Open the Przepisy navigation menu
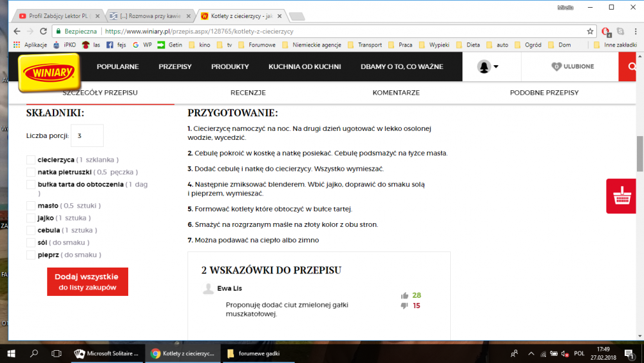The image size is (644, 363). [x=175, y=67]
